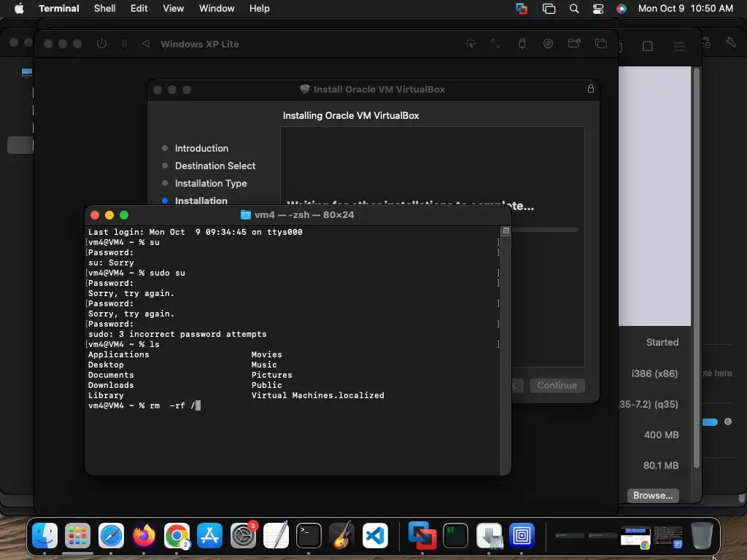Open the USB devices icon in VM toolbar
Viewport: 747px width, 560px height.
522,44
